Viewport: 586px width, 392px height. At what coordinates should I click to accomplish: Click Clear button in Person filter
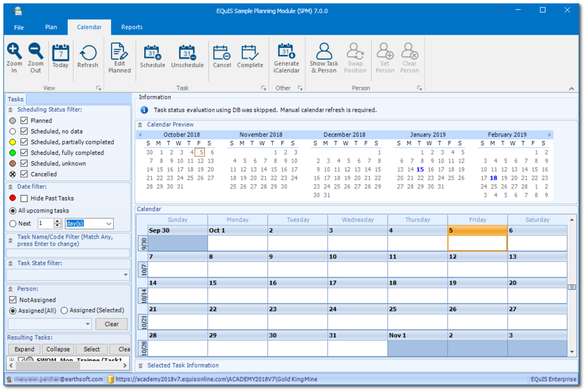[112, 324]
